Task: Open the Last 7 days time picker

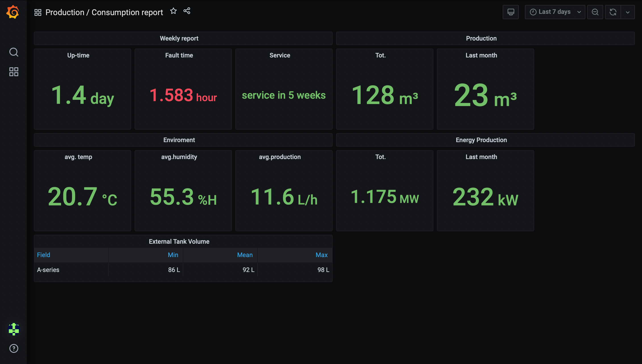Action: coord(555,12)
